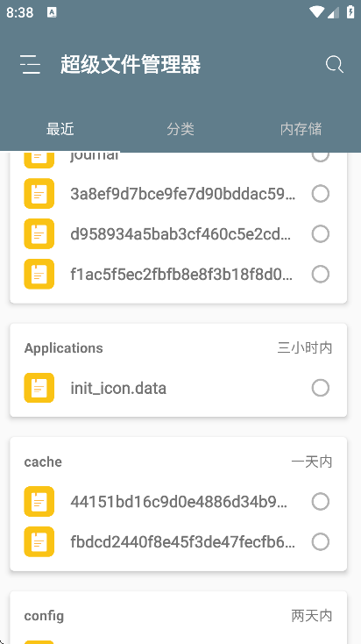This screenshot has height=644, width=361.
Task: Tap the file icon beside fbdcd2440f8e45f3de47fecfb6
Action: point(39,541)
